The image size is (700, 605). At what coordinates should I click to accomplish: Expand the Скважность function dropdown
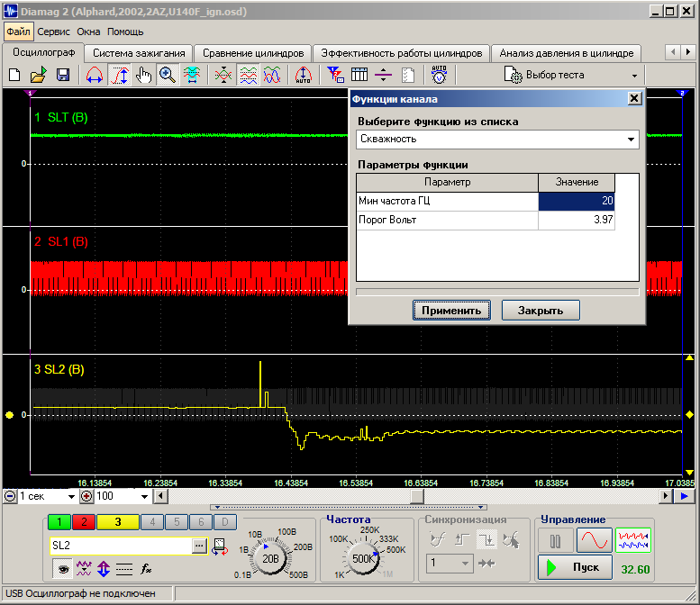pos(631,140)
